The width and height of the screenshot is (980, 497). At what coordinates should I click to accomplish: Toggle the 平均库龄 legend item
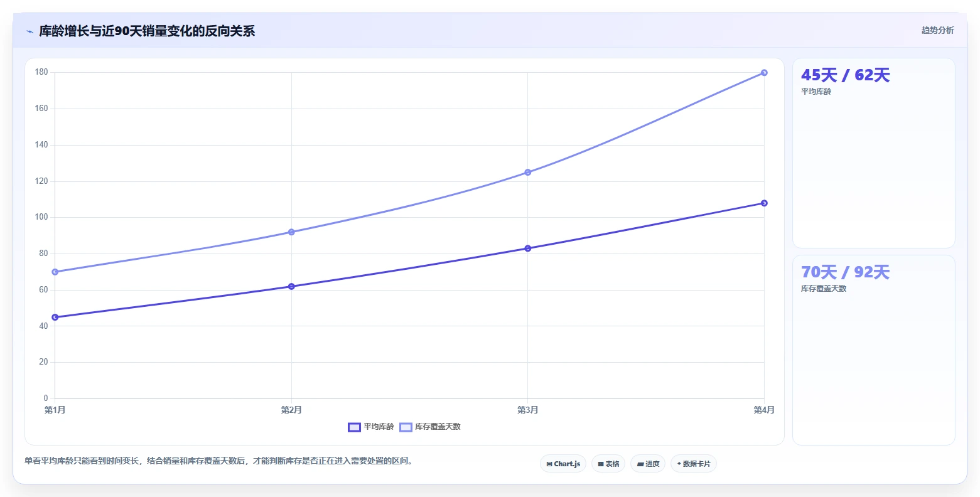(371, 427)
